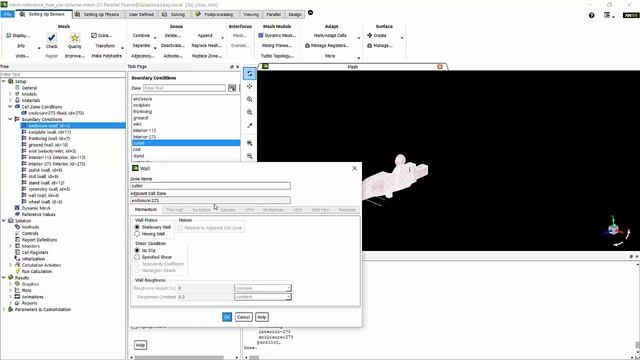Open Roughness Height constant dropdown

(263, 288)
